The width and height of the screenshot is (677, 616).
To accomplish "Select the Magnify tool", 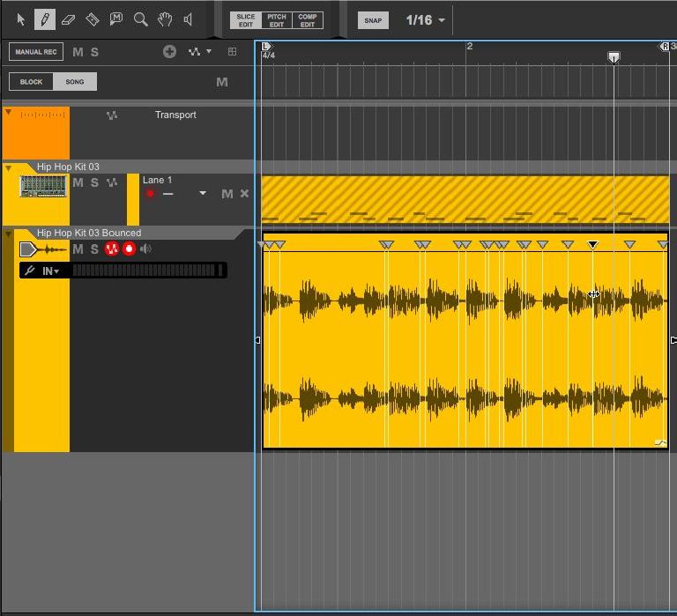I will (141, 20).
